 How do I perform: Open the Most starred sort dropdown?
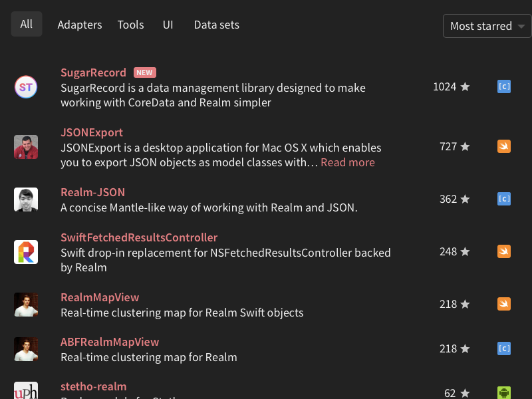(487, 26)
